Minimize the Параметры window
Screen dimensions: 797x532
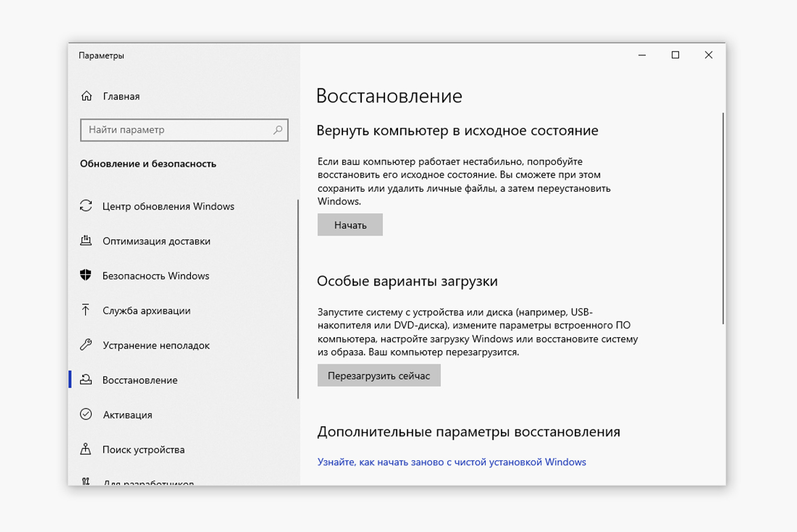click(x=642, y=55)
